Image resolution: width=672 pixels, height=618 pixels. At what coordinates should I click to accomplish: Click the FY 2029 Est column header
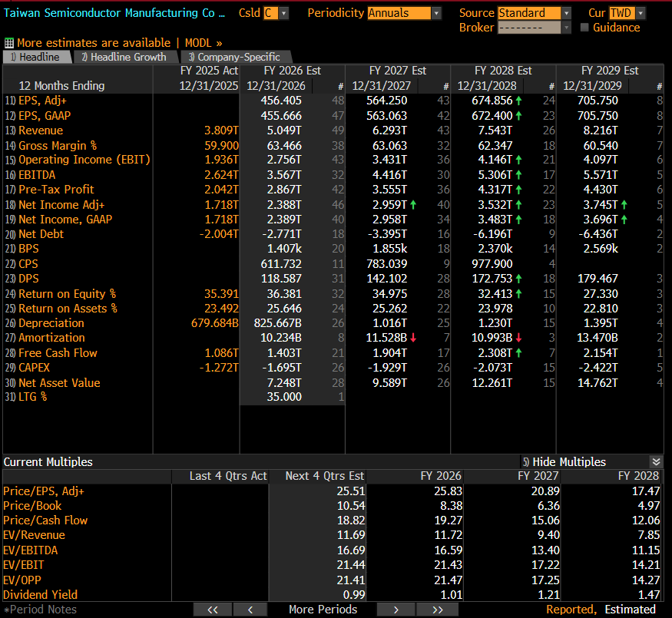click(x=610, y=71)
